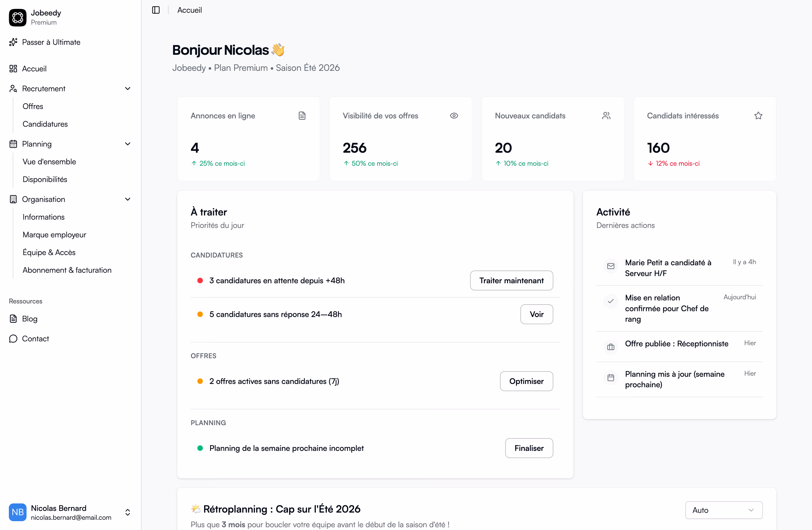Click the sparkle icon beside Passer à Ultimate

coord(13,42)
